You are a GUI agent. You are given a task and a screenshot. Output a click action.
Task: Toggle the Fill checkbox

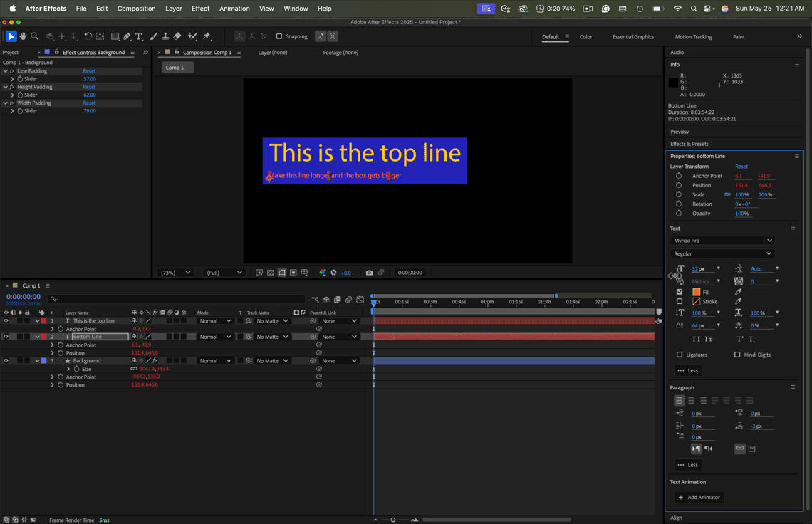(x=680, y=292)
